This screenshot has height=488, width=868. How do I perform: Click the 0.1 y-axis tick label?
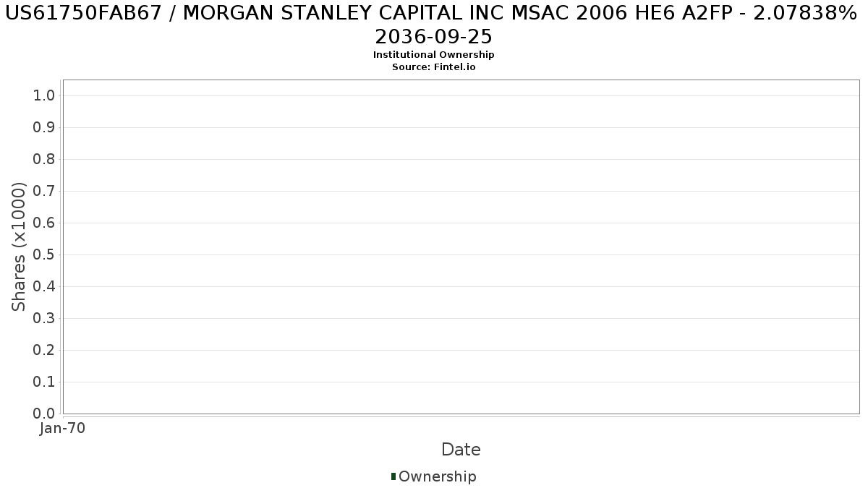(44, 382)
